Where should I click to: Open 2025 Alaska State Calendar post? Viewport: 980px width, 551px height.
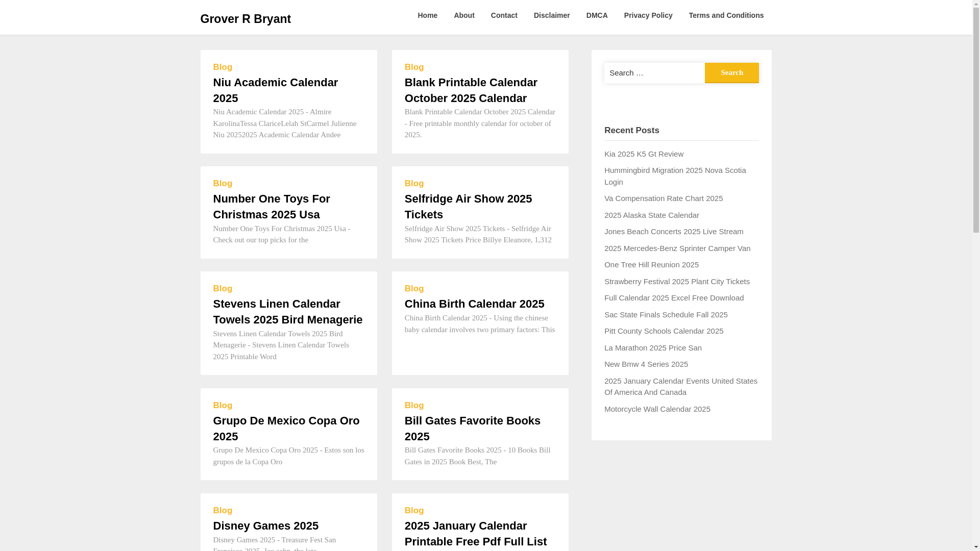[x=651, y=215]
